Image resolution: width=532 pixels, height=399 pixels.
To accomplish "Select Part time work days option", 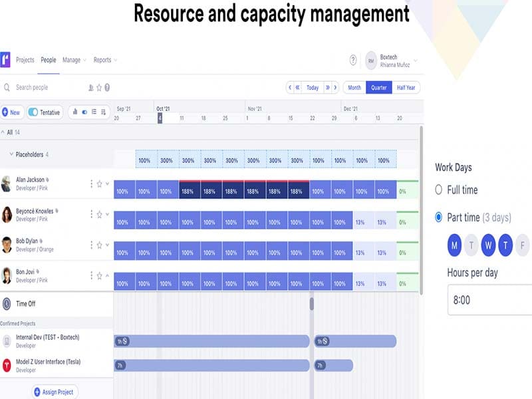I will 439,217.
